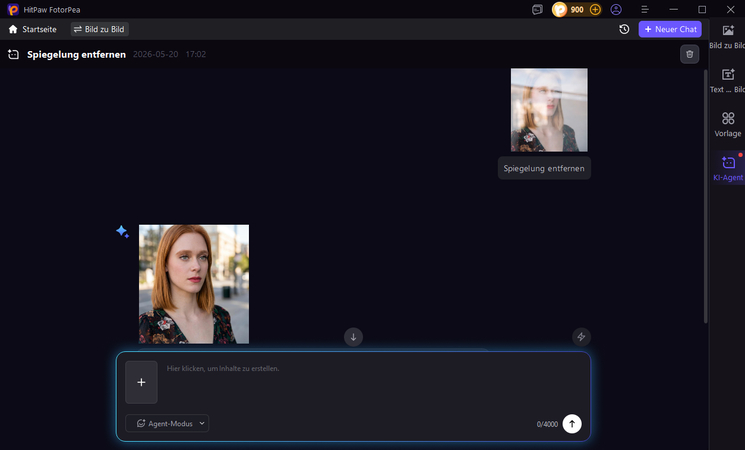The height and width of the screenshot is (450, 745).
Task: Open Vorlage templates in right sidebar
Action: [727, 124]
